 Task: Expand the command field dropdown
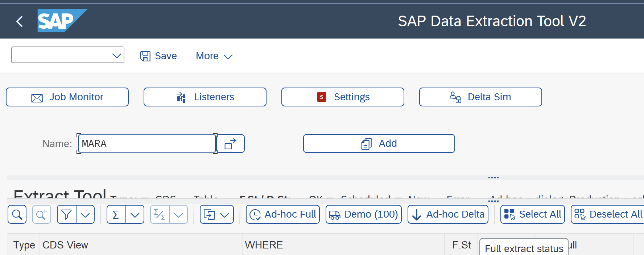[116, 56]
